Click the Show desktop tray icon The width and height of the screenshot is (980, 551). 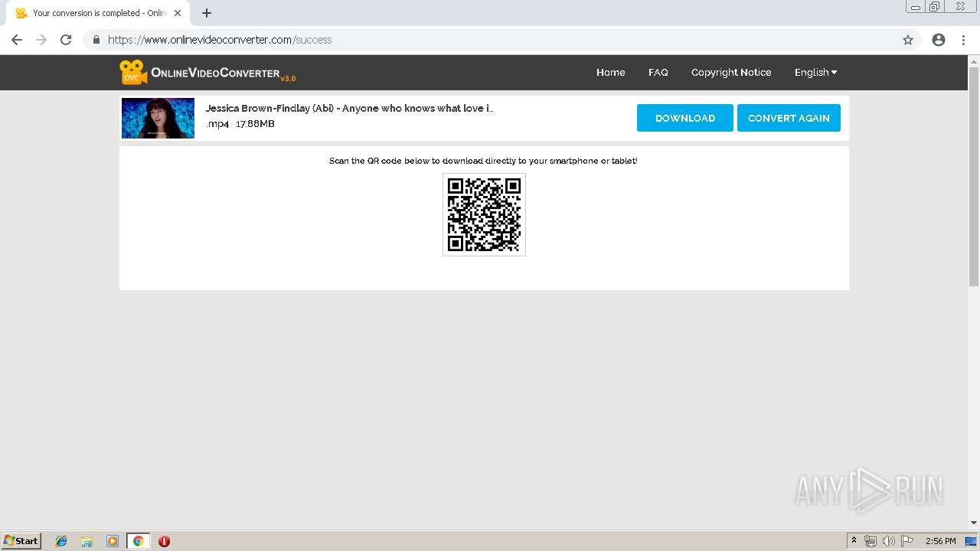tap(971, 541)
